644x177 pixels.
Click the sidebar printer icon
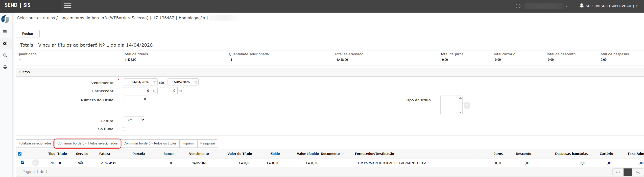[5, 67]
